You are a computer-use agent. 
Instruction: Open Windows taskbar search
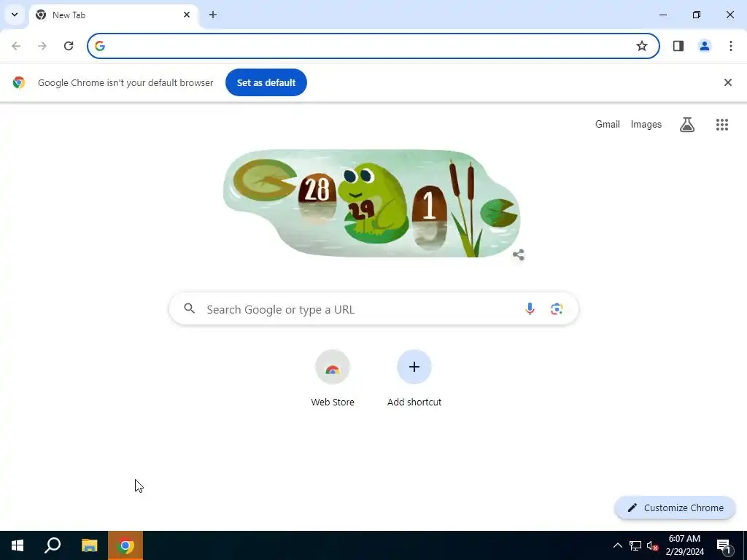(53, 545)
